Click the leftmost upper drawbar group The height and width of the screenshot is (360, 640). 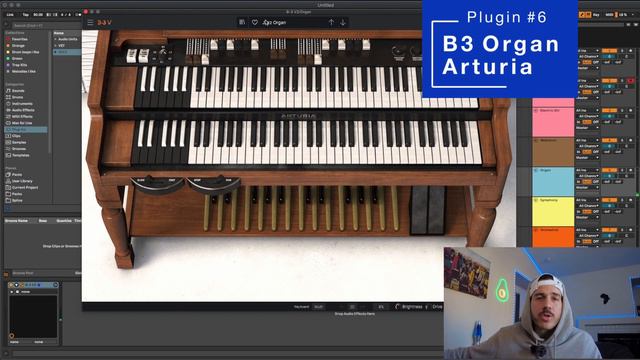pos(198,51)
